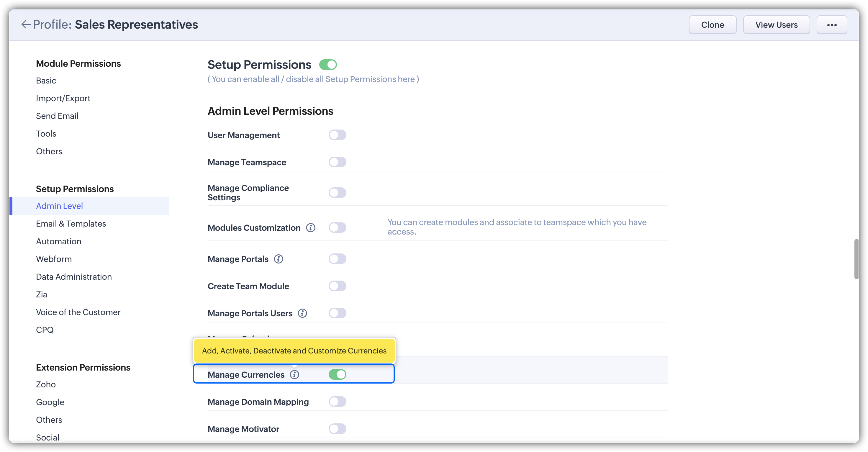
Task: Click info icon next to Manage Currencies
Action: click(294, 375)
